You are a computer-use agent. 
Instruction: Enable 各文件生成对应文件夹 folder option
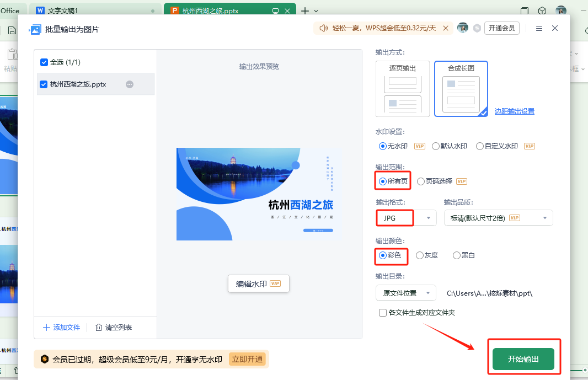(383, 313)
